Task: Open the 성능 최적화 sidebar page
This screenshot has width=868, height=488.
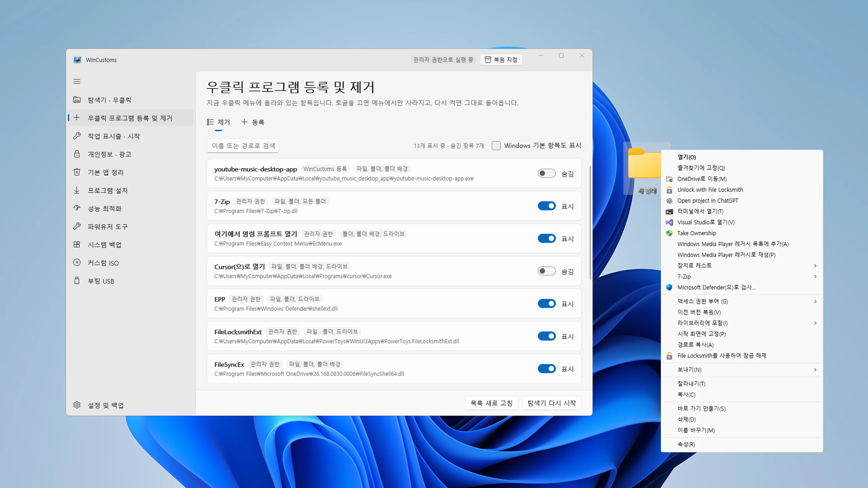Action: click(131, 208)
